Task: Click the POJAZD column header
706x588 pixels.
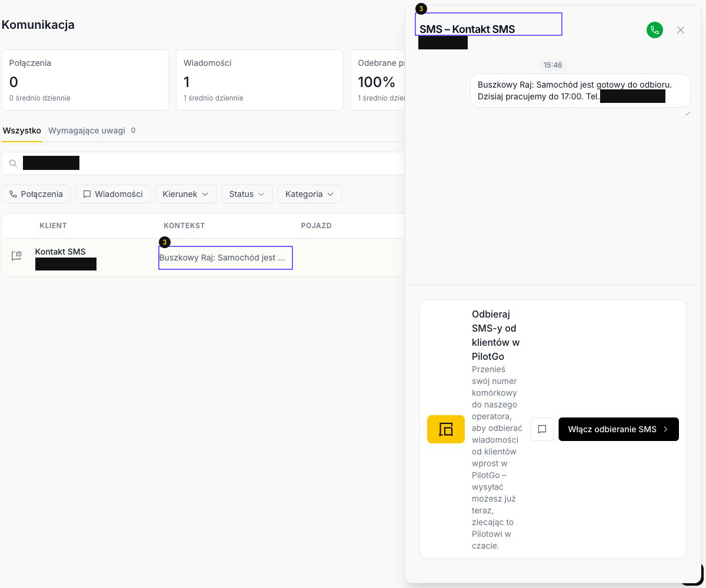Action: 317,226
